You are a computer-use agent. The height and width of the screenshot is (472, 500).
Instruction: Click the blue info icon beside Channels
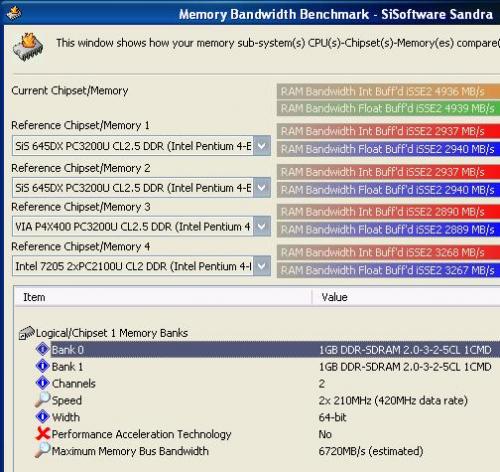click(43, 383)
